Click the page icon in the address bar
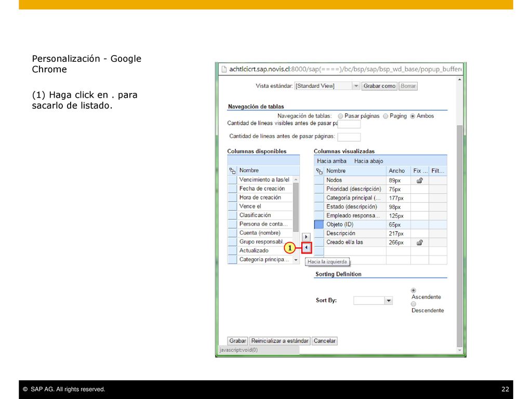 224,69
